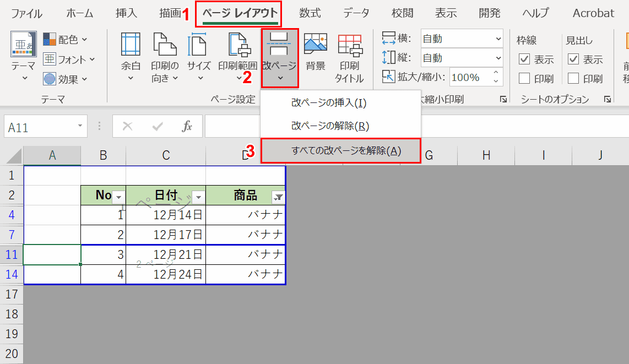Open the フォント theme fonts menu
629x364 pixels.
69,59
